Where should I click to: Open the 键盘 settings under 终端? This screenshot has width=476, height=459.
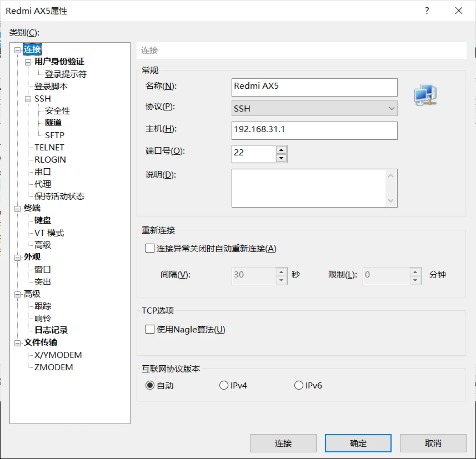point(42,221)
